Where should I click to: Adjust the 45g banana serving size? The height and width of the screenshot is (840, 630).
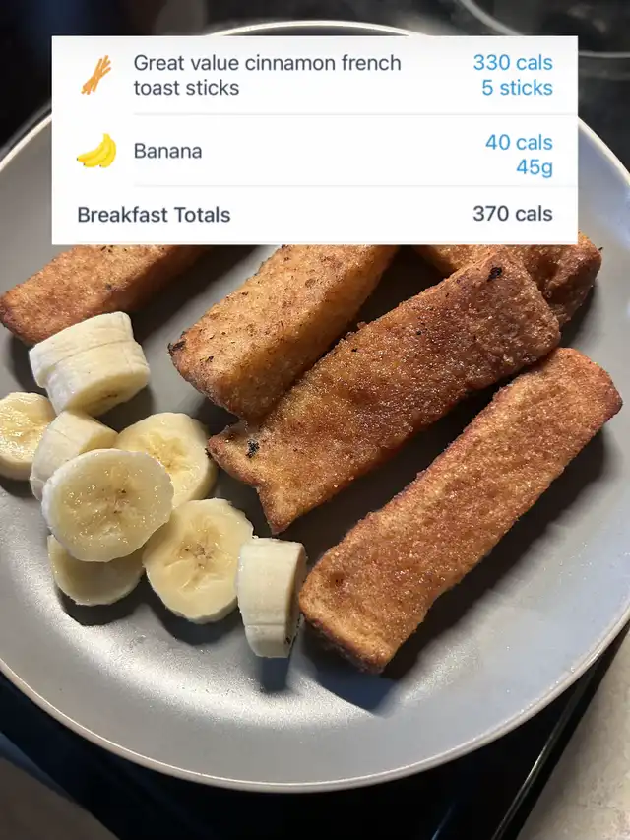(x=535, y=167)
